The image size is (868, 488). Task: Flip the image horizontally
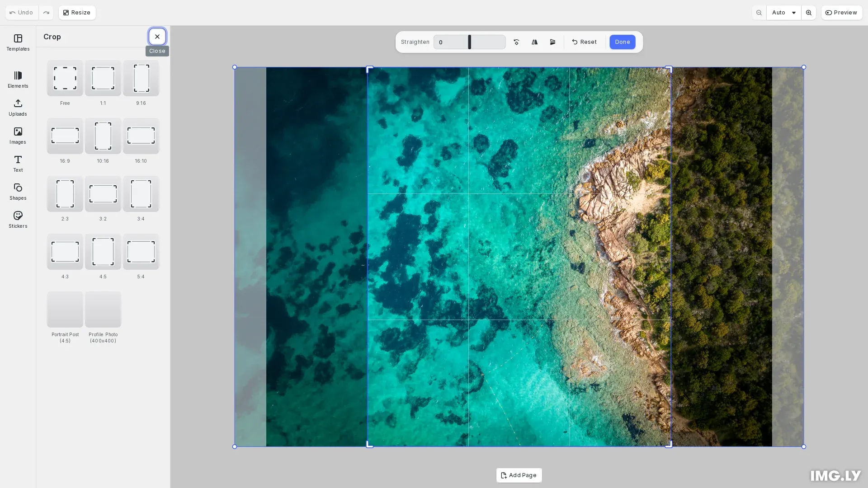[534, 42]
